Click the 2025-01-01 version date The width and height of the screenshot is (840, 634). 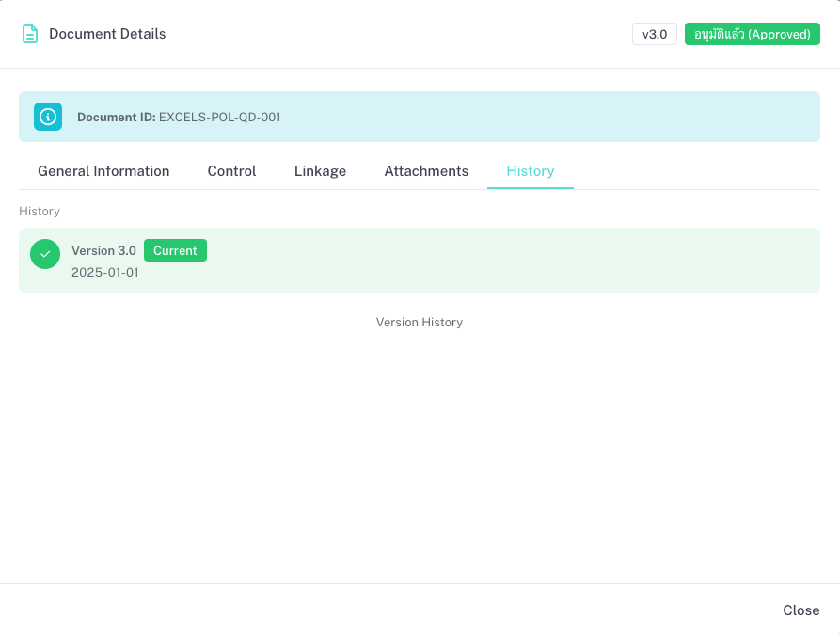[x=104, y=273]
